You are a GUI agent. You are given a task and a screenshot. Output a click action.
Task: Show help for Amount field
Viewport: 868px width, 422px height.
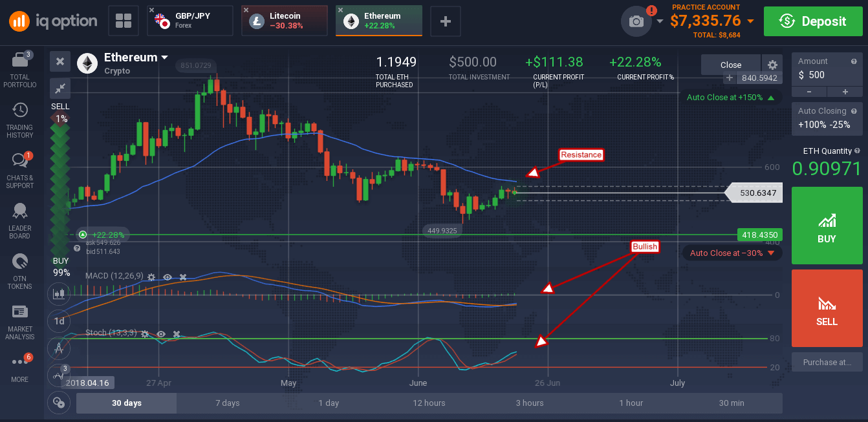pos(855,61)
